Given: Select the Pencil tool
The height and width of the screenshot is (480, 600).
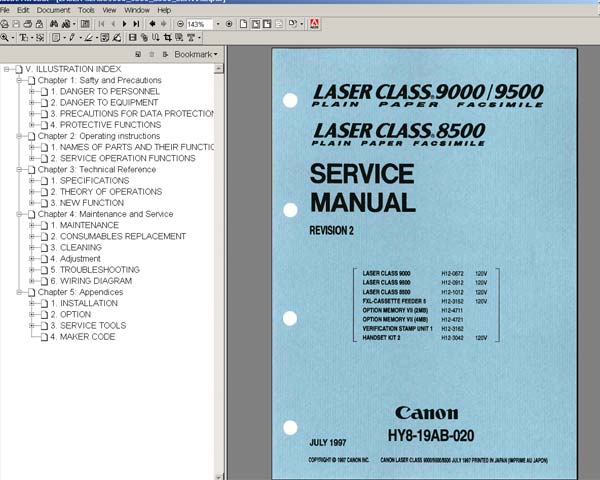Looking at the screenshot, I should click(72, 38).
